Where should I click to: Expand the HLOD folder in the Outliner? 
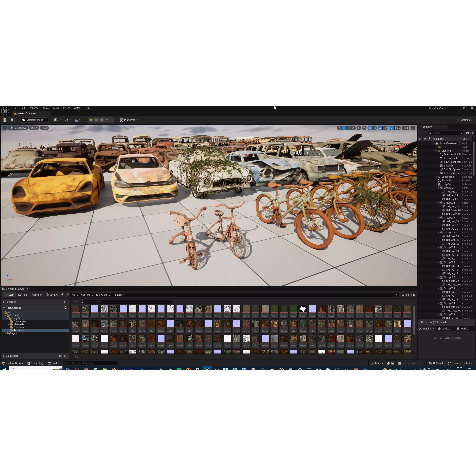(436, 147)
